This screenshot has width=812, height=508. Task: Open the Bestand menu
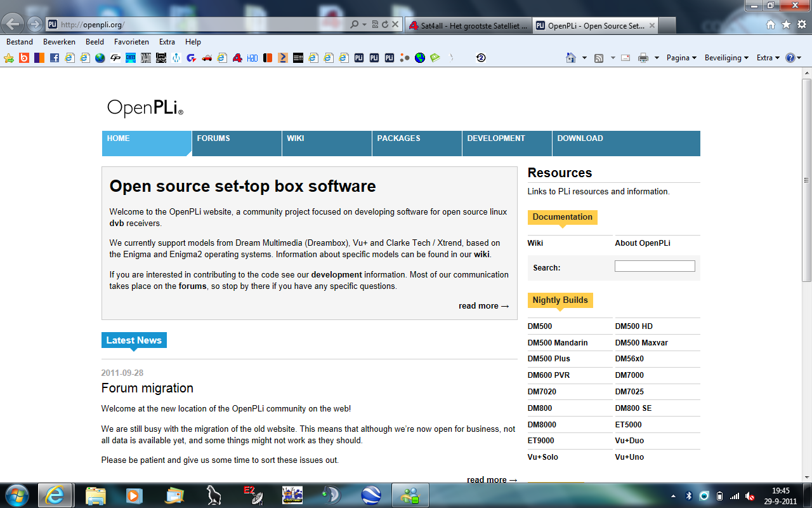pos(20,42)
